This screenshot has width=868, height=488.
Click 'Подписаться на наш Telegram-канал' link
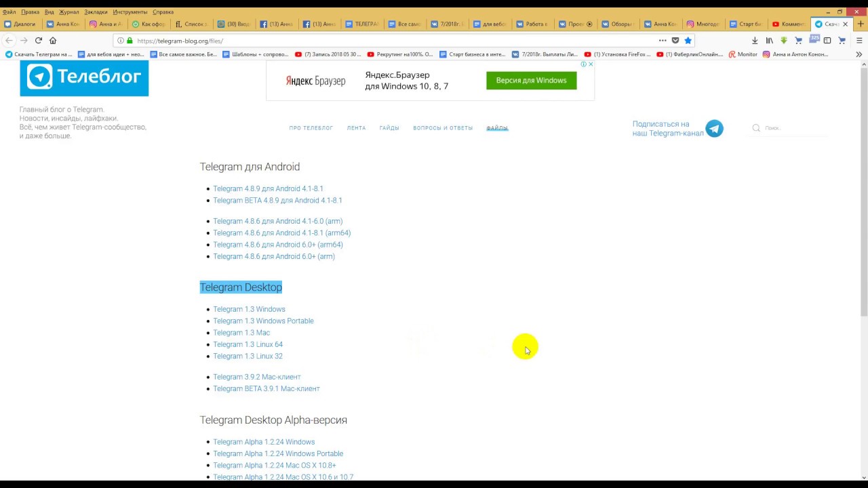pyautogui.click(x=668, y=129)
